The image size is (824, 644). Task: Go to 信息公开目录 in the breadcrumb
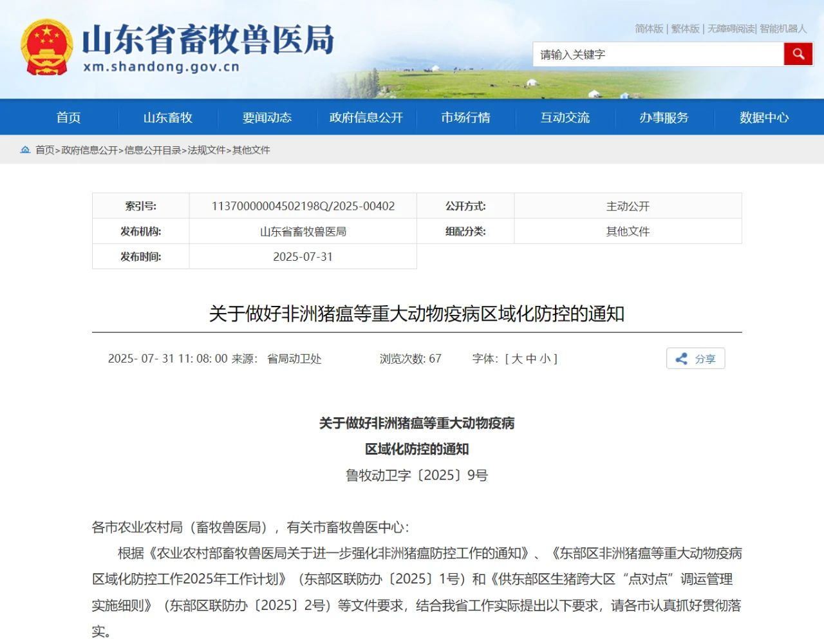coord(153,150)
